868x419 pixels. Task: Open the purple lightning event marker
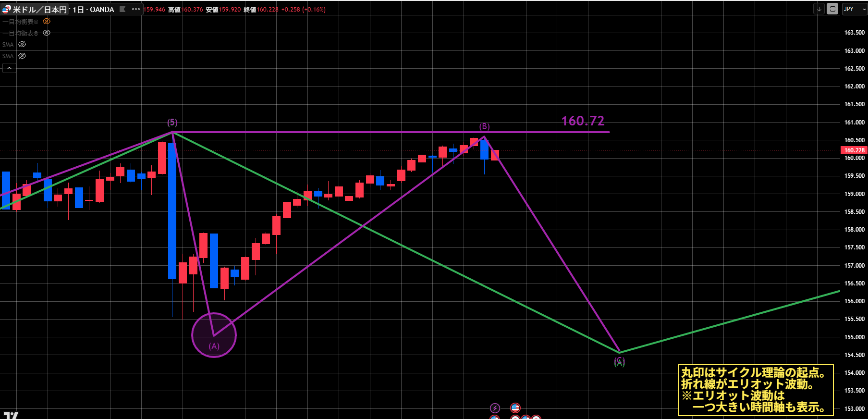coord(495,408)
